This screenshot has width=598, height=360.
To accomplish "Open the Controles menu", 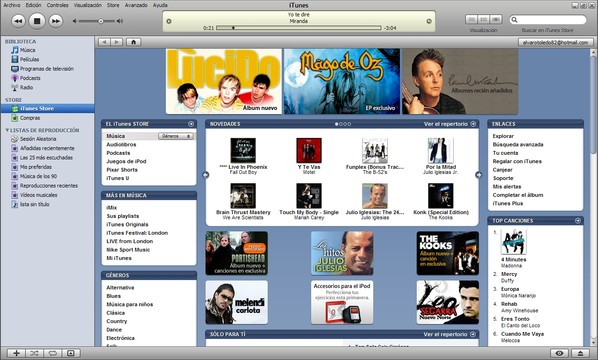I will pos(58,5).
